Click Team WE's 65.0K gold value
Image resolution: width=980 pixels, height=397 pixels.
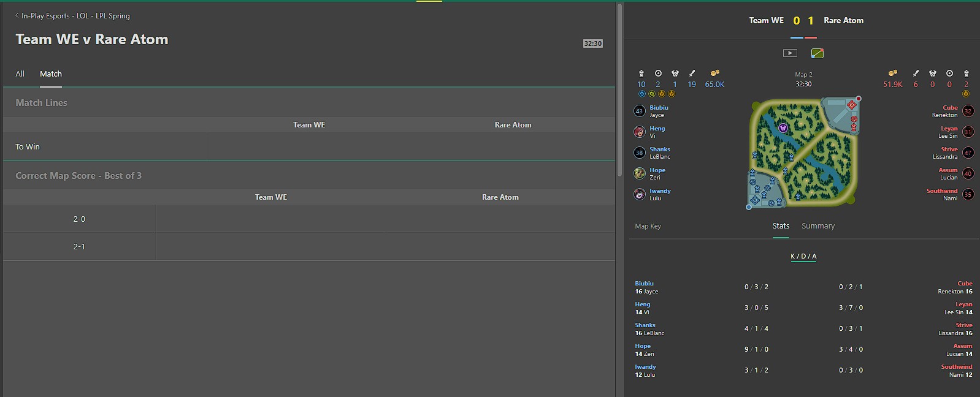(714, 85)
